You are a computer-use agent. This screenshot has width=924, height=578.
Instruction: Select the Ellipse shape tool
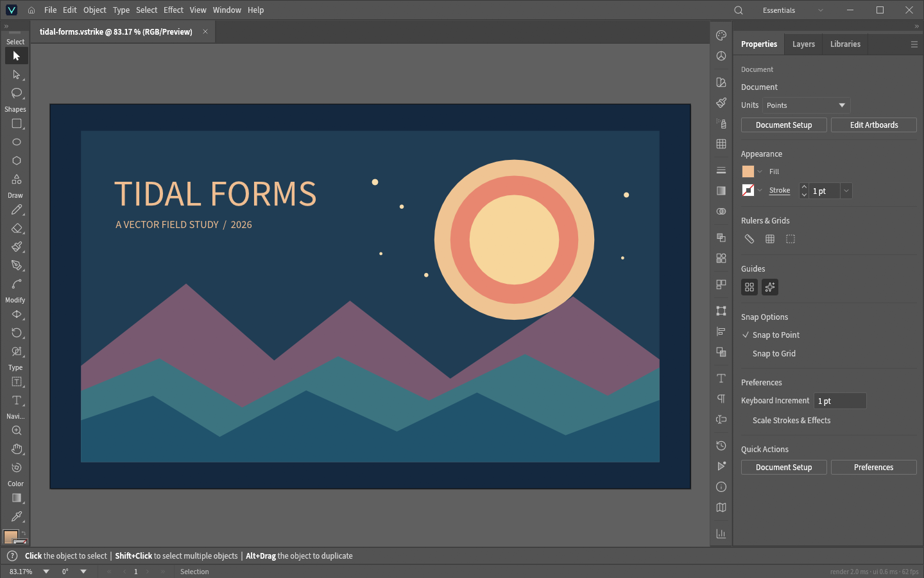tap(16, 142)
